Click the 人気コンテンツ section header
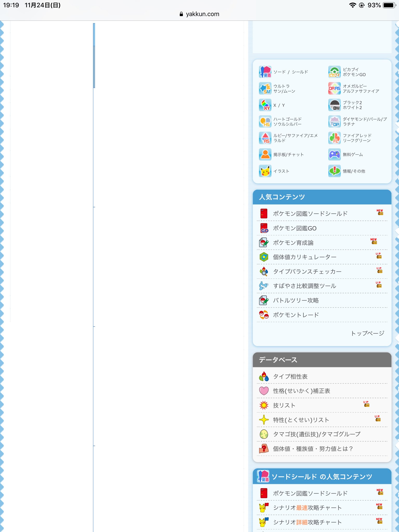The width and height of the screenshot is (399, 532). tap(322, 197)
